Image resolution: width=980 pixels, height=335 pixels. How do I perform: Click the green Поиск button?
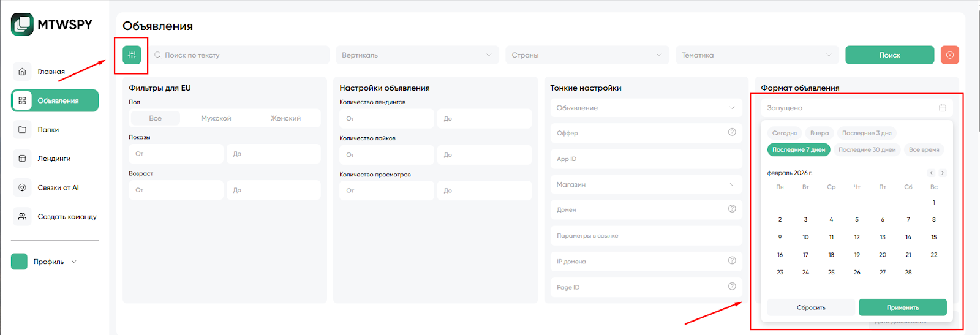coord(890,55)
